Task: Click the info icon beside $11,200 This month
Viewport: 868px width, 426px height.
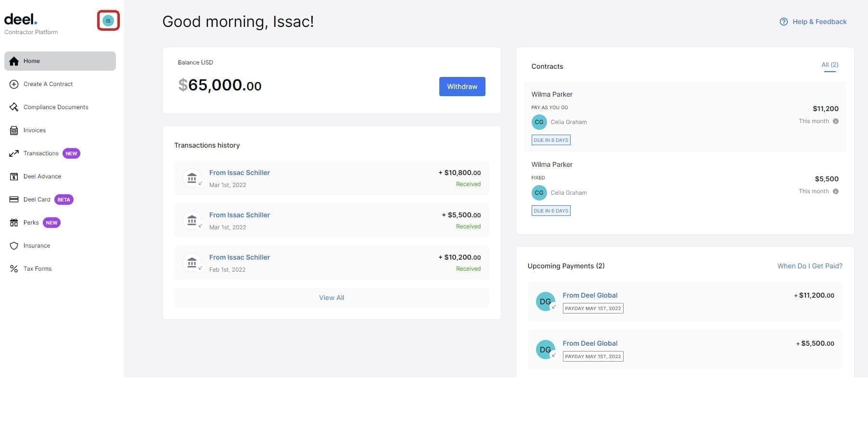Action: click(x=836, y=121)
